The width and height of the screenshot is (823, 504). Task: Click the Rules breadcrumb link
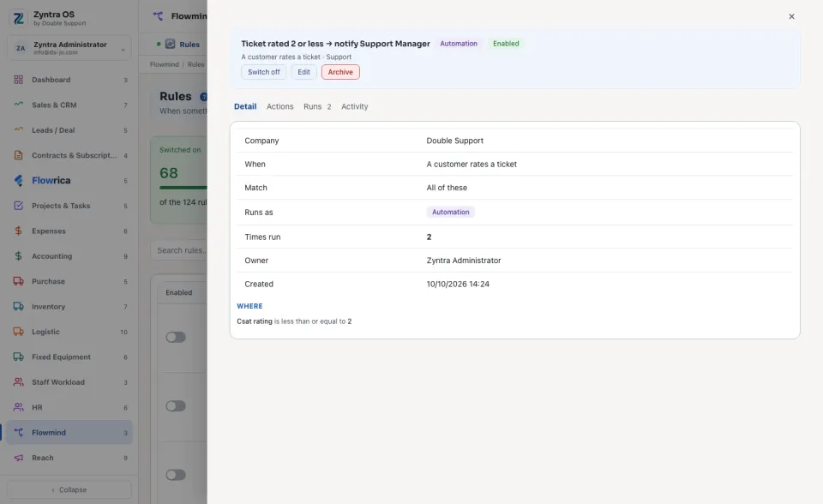[195, 64]
